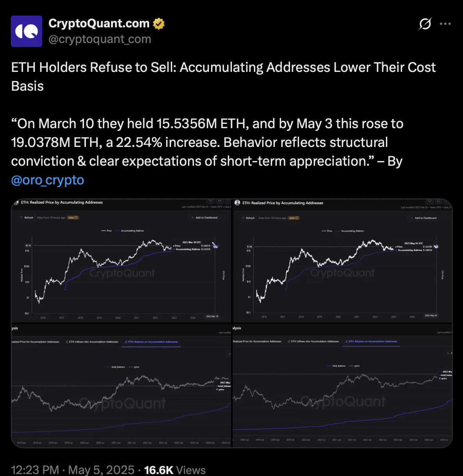This screenshot has height=476, width=463.
Task: Click the CryptoQuant.com display name
Action: point(99,23)
